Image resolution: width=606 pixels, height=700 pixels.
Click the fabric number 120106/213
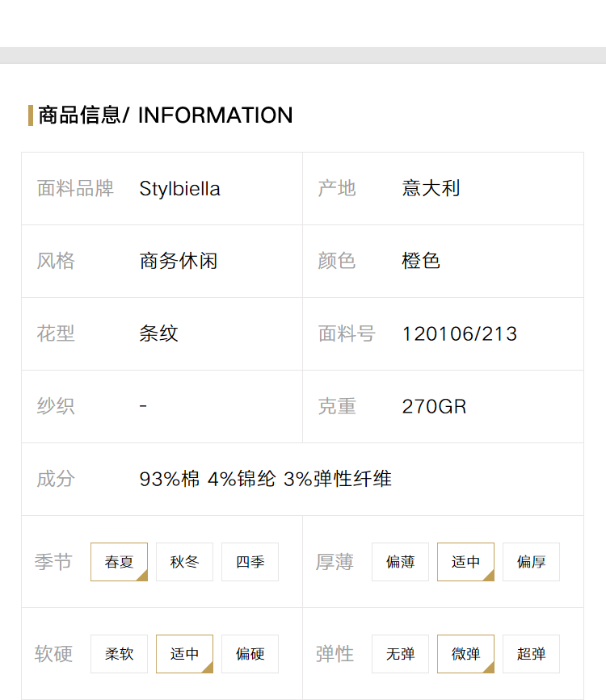[x=460, y=334]
